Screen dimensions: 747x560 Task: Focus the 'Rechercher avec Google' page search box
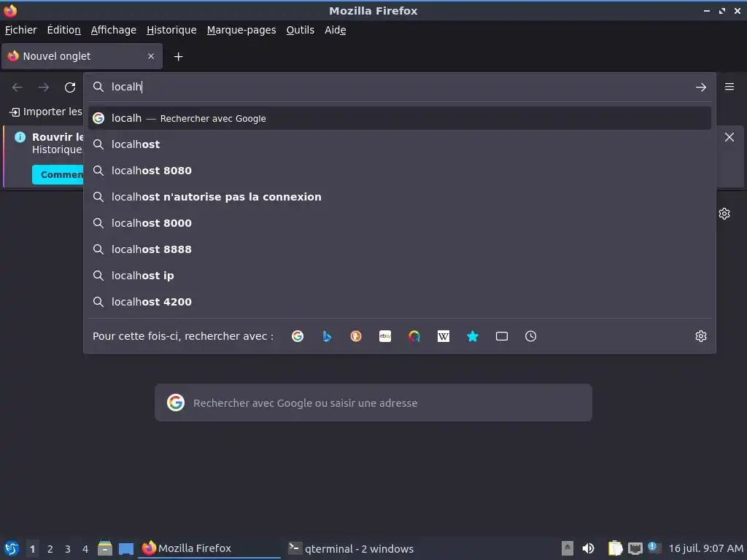pyautogui.click(x=373, y=402)
